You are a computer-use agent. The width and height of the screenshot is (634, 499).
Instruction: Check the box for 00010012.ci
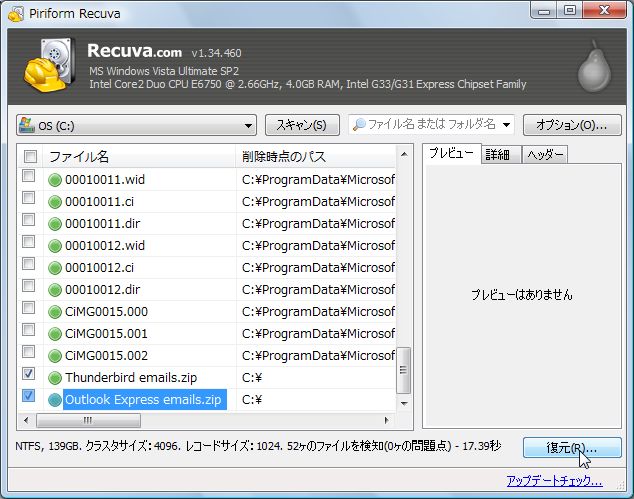[x=28, y=264]
